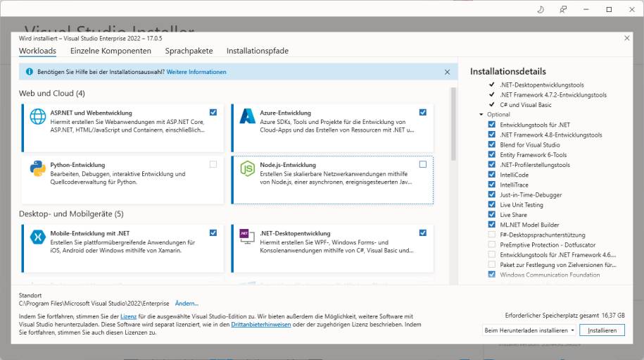Click the Web und Cloud (4) heading
Viewport: 644px width, 360px height.
coord(52,93)
